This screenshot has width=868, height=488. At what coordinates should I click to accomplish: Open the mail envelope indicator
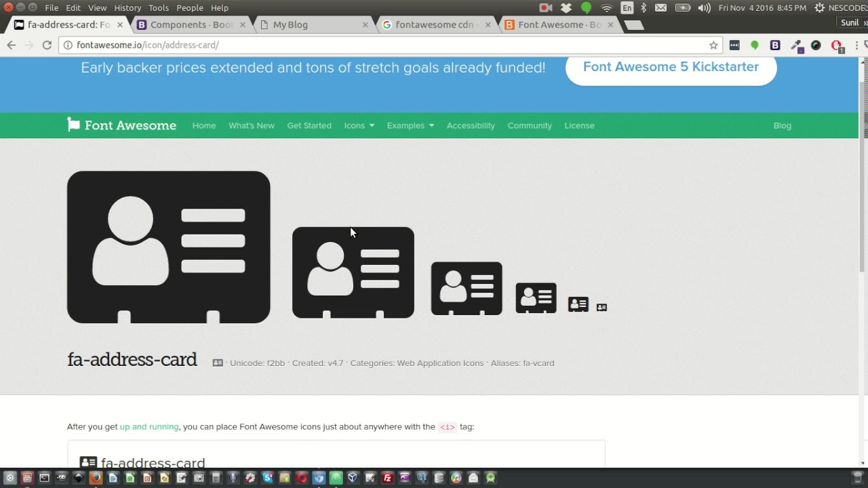660,8
